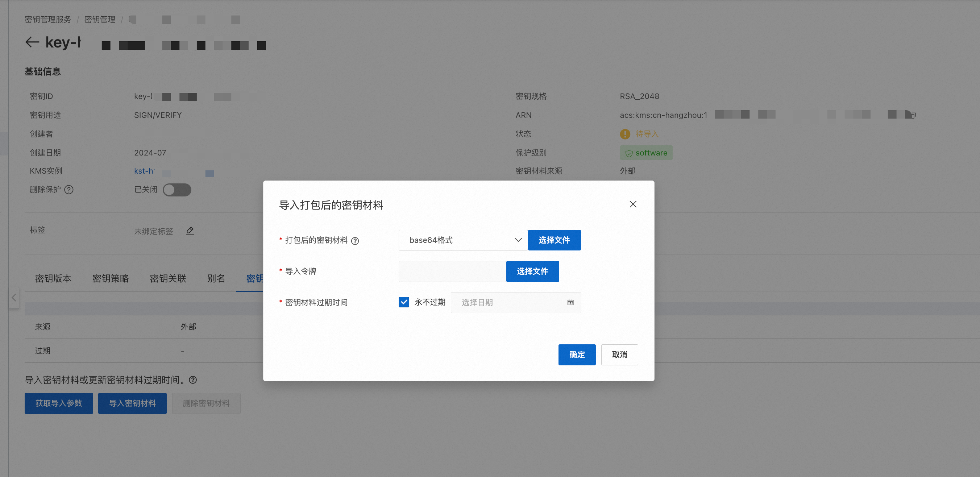This screenshot has height=477, width=980.
Task: Collapse the left sidebar arrow handle
Action: pos(14,298)
